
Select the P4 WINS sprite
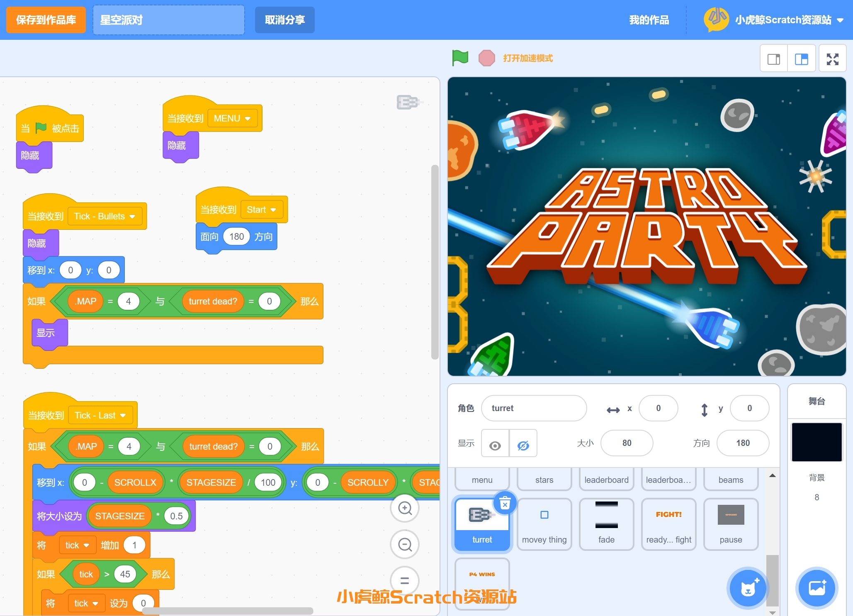[x=482, y=584]
